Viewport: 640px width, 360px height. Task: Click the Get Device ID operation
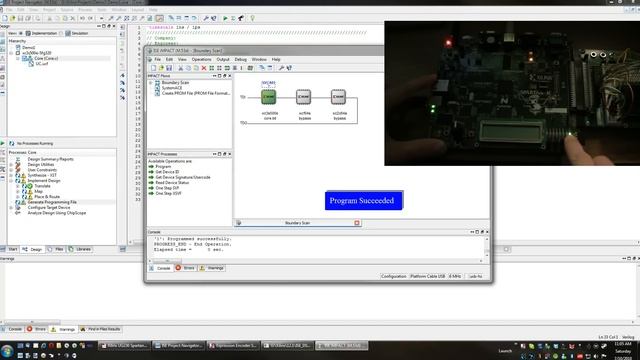pos(167,172)
